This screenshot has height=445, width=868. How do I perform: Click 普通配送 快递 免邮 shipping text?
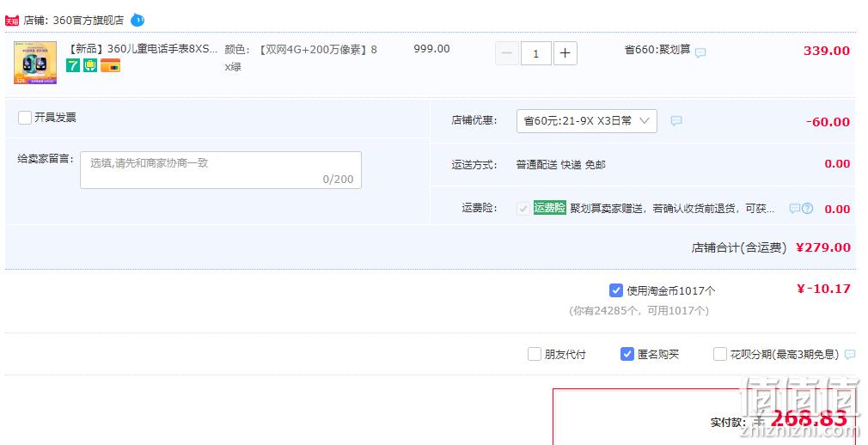561,165
